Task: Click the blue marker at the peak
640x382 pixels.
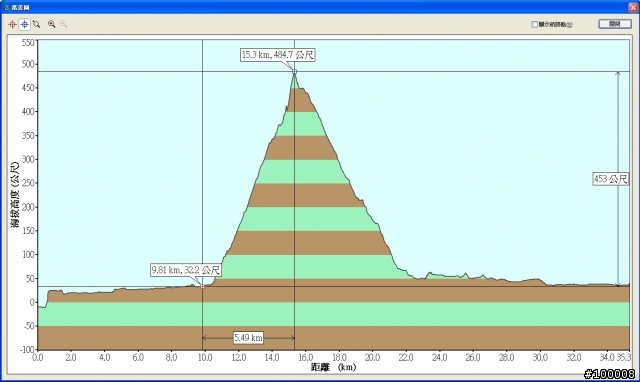Action: (294, 71)
